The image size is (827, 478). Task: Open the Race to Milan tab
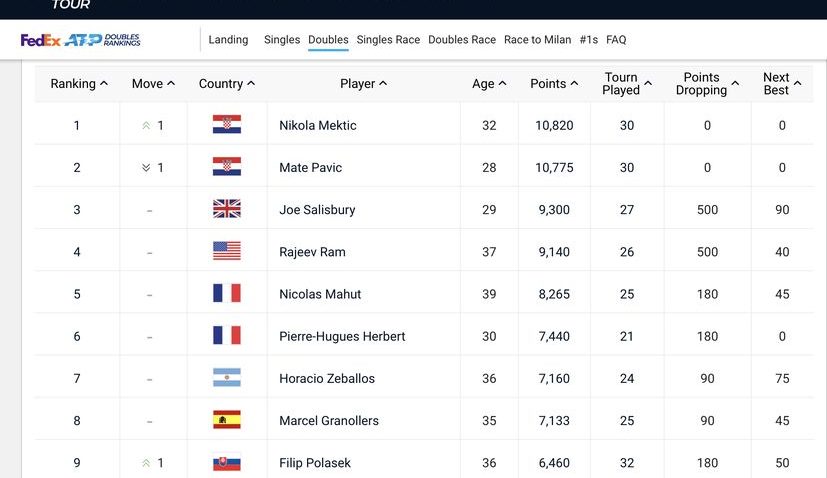(537, 40)
